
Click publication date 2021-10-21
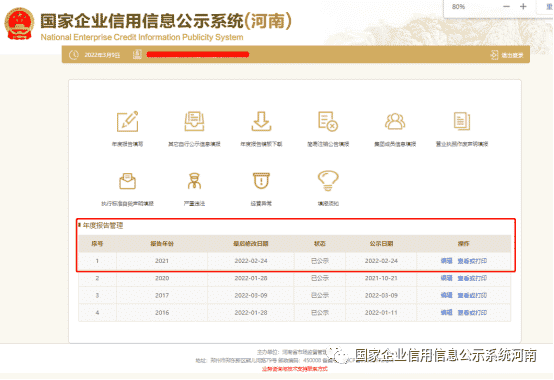click(381, 278)
